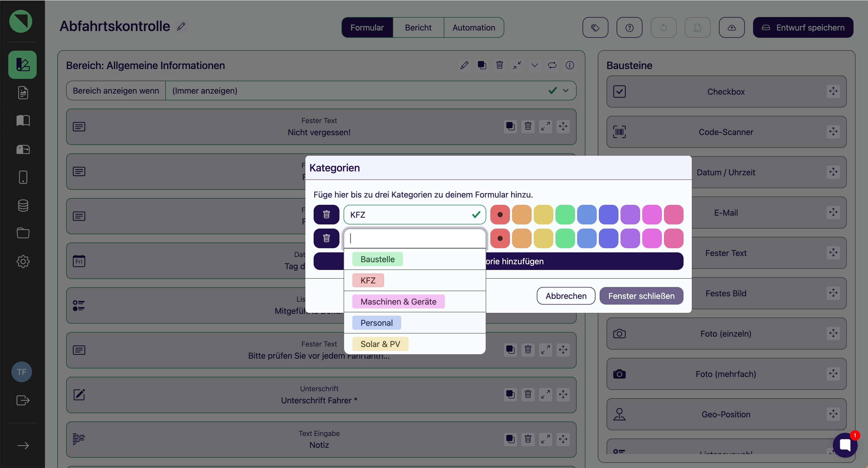Open the Bereich info icon

(570, 65)
